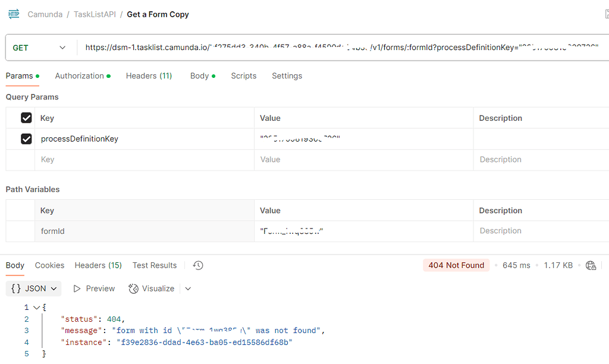Open the response Cookies tab
Screen dimensions: 609x364
tap(49, 265)
